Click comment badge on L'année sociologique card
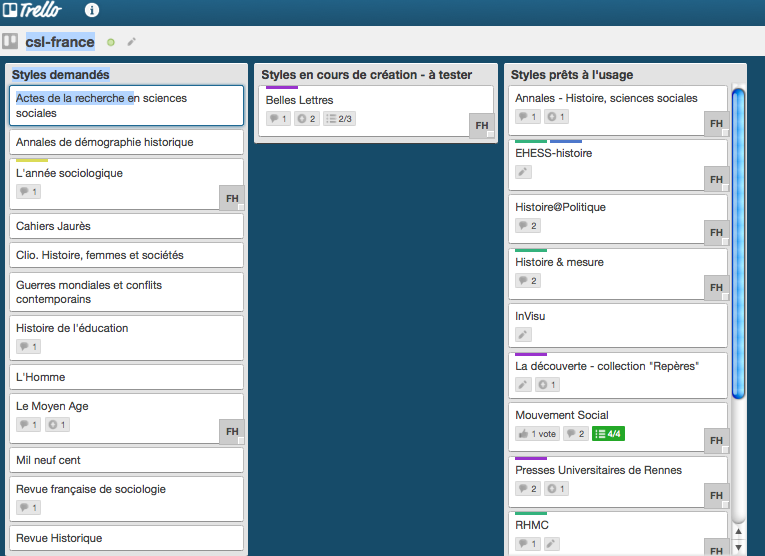 [x=28, y=192]
